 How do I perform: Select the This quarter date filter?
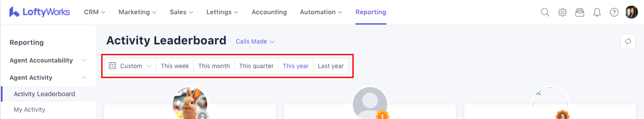(256, 66)
